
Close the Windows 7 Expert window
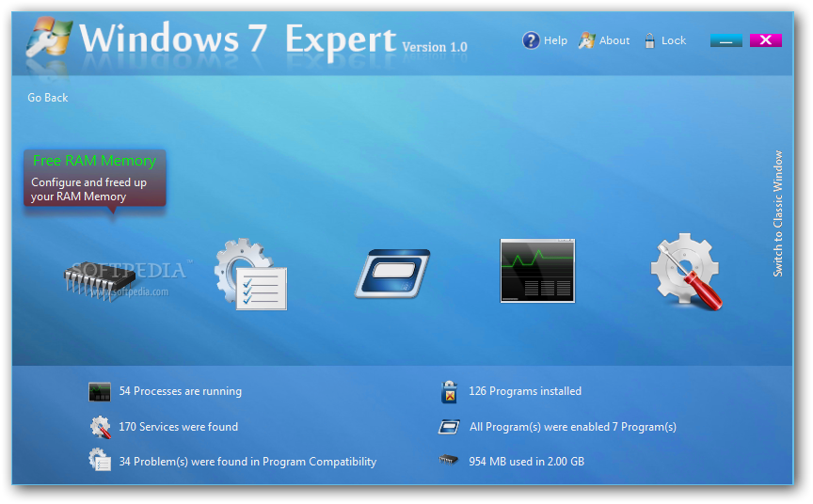tap(765, 40)
